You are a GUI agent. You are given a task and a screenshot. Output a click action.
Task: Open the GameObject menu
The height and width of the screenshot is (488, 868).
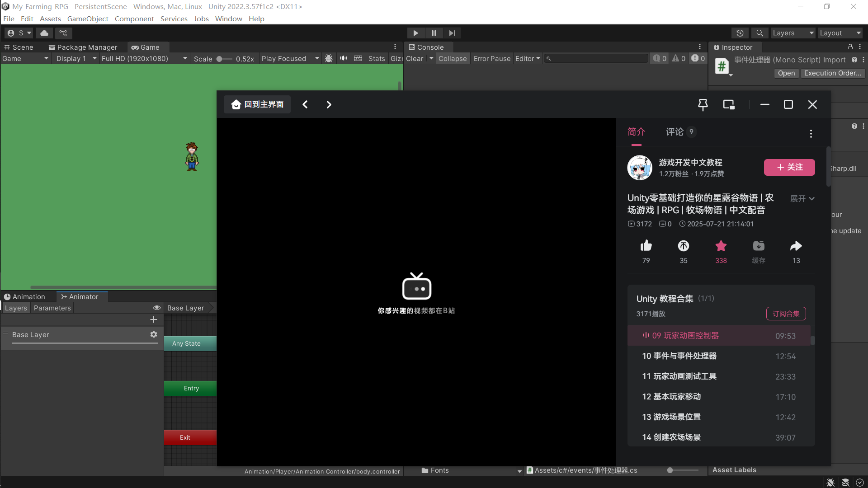(88, 19)
